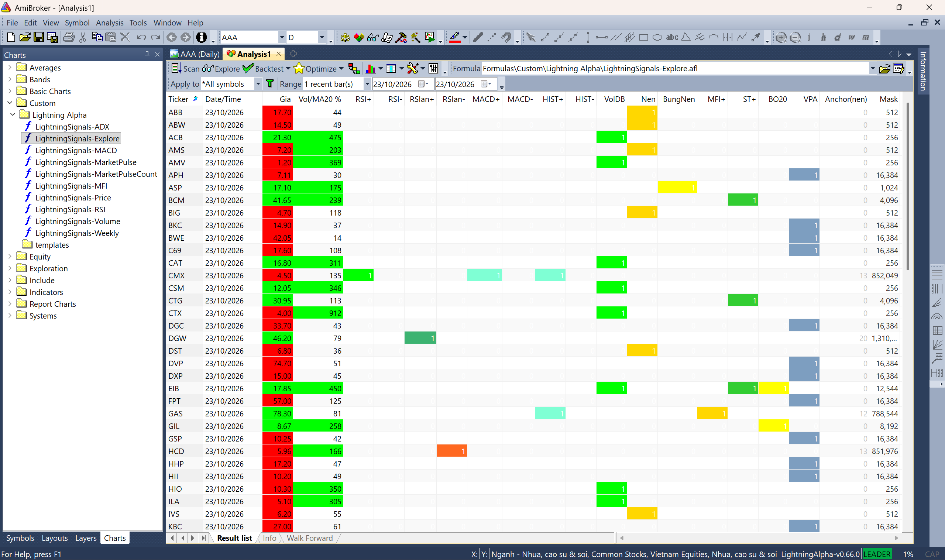Select the ellipse drawing tool
This screenshot has width=945, height=560.
[657, 37]
